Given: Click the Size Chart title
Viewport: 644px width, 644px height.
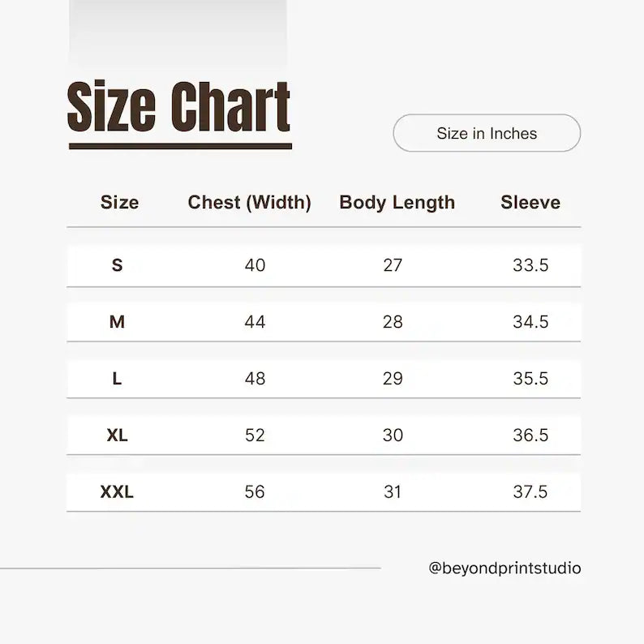Looking at the screenshot, I should (x=179, y=109).
